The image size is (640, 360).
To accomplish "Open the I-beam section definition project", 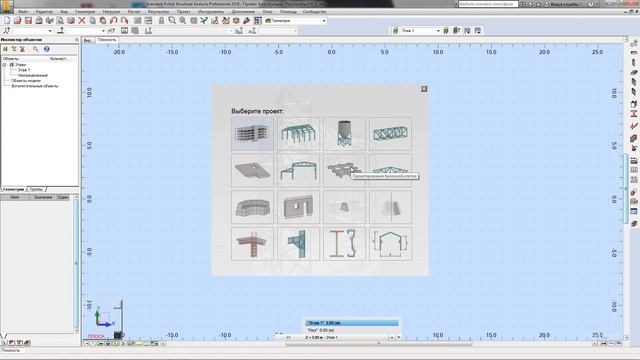I will coord(344,244).
